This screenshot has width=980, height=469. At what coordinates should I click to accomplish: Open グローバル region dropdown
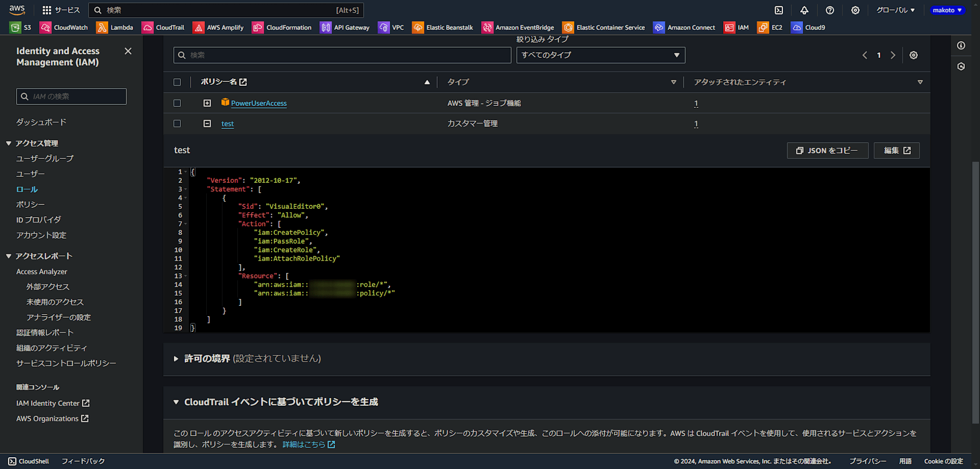[x=895, y=10]
